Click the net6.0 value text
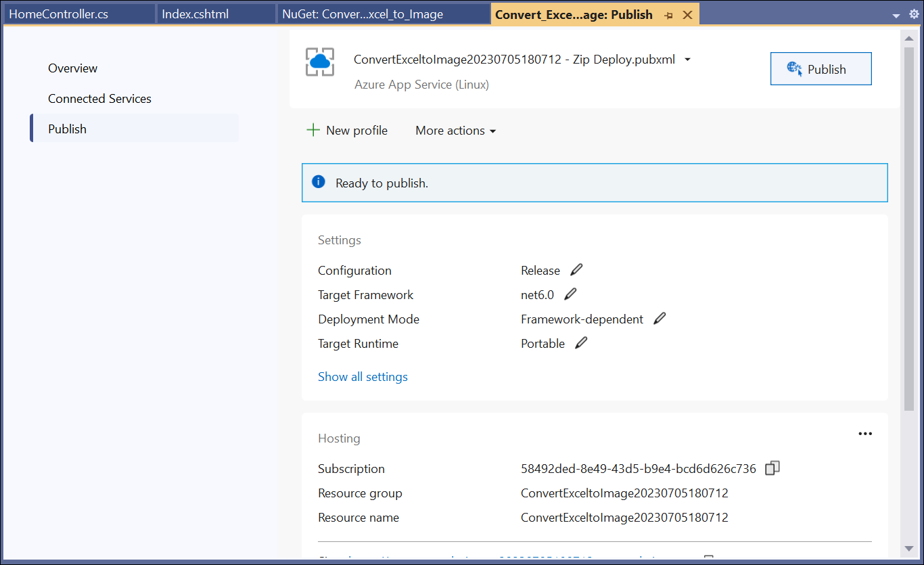 537,295
